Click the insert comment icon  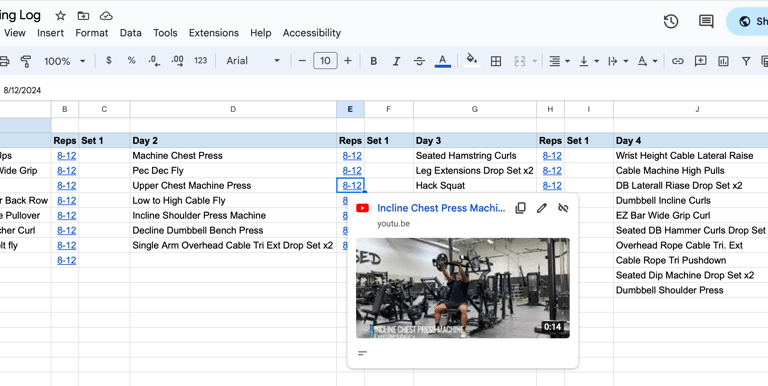click(x=700, y=61)
